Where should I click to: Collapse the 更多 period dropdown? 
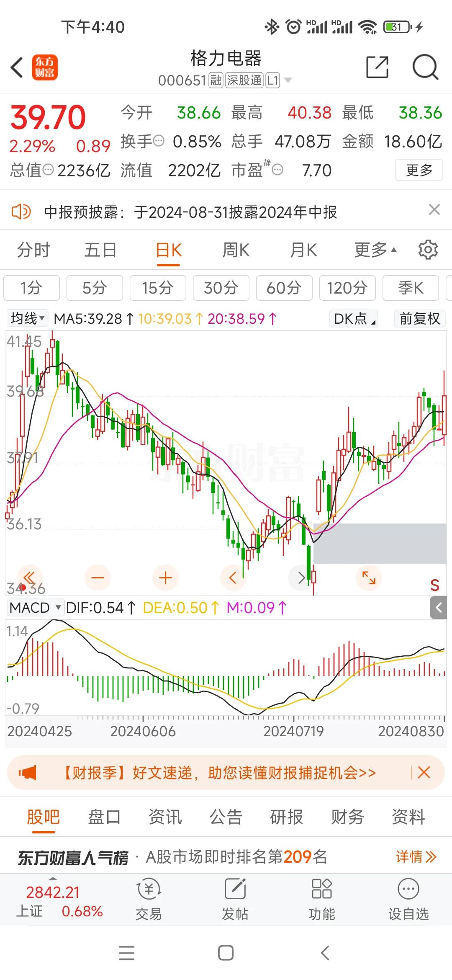[x=375, y=250]
